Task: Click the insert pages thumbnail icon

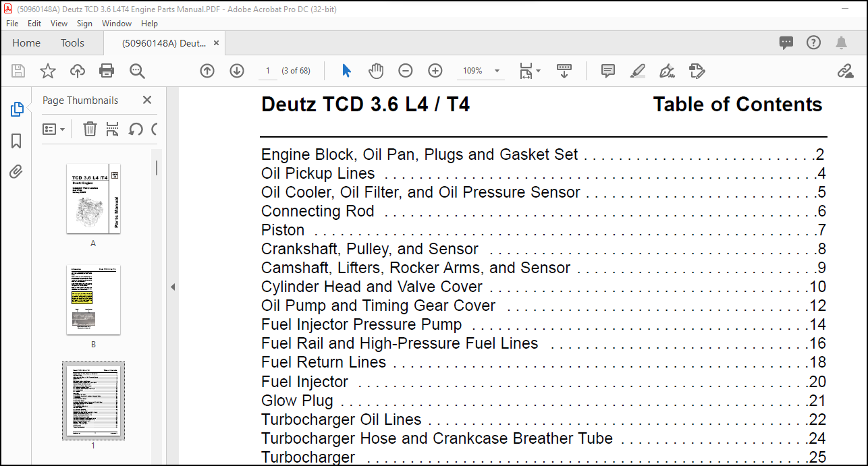Action: (x=113, y=129)
